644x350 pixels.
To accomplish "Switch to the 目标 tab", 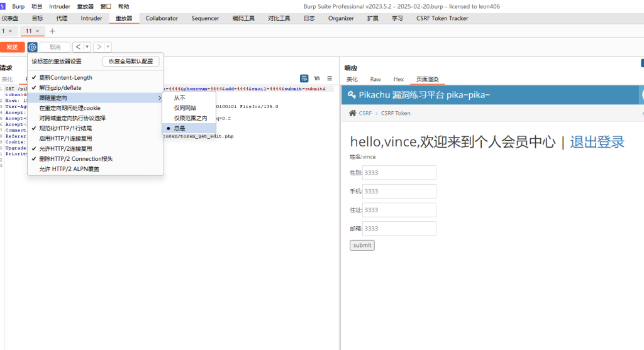I will coord(37,18).
